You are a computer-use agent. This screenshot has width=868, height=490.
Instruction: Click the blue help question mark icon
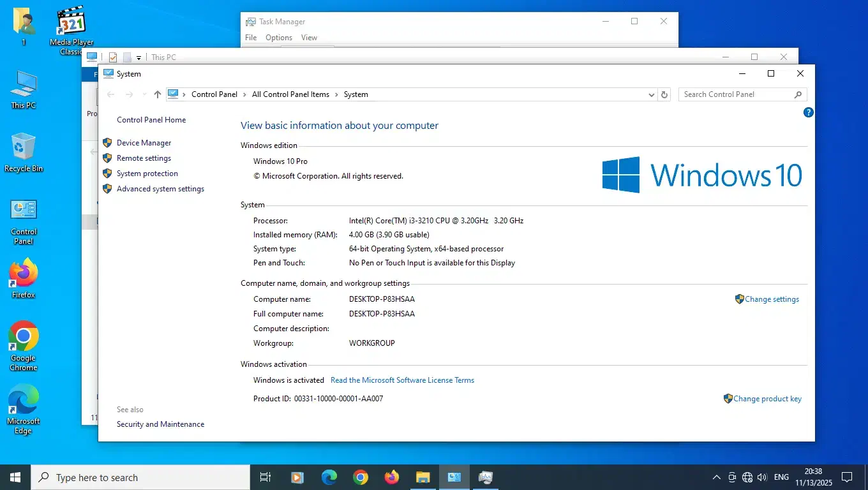[x=808, y=113]
